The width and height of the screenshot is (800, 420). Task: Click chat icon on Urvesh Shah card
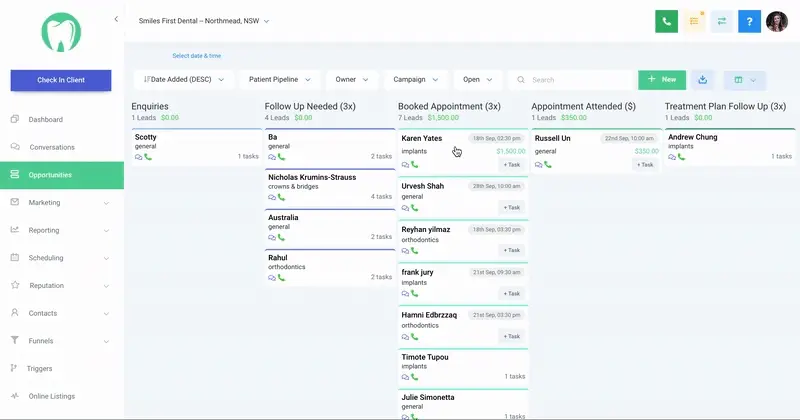[405, 208]
